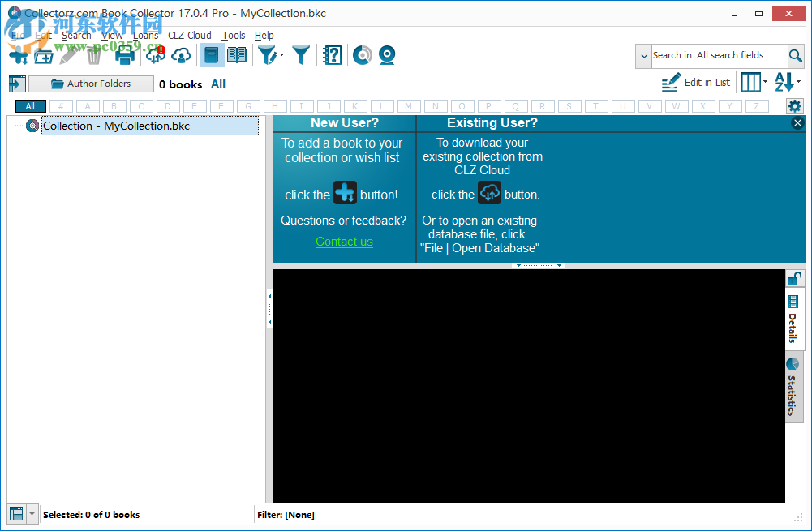Click the cloud sync button in Existing User panel

(489, 192)
